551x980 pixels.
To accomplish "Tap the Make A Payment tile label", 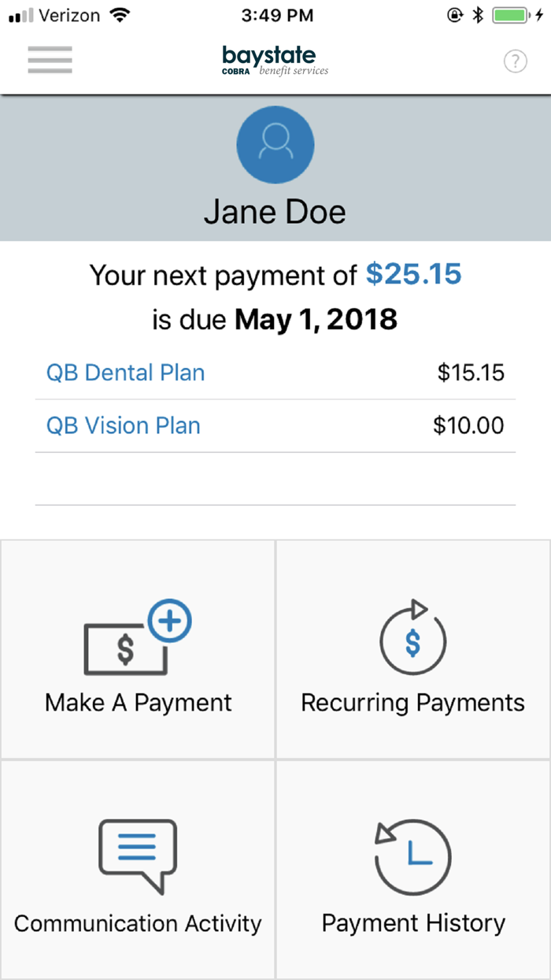I will click(137, 702).
